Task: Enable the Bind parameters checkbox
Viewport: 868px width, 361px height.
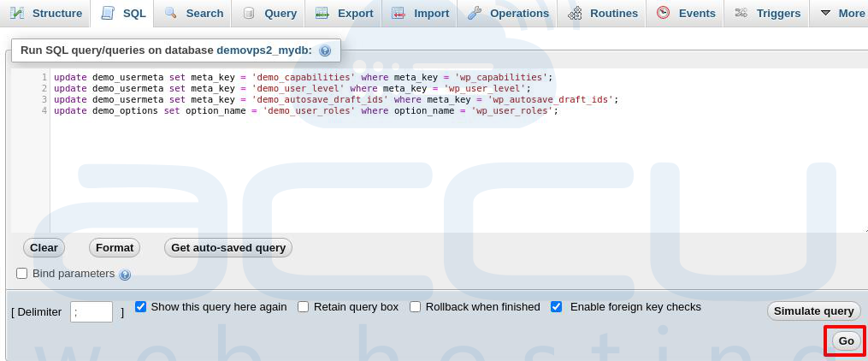Action: coord(21,274)
